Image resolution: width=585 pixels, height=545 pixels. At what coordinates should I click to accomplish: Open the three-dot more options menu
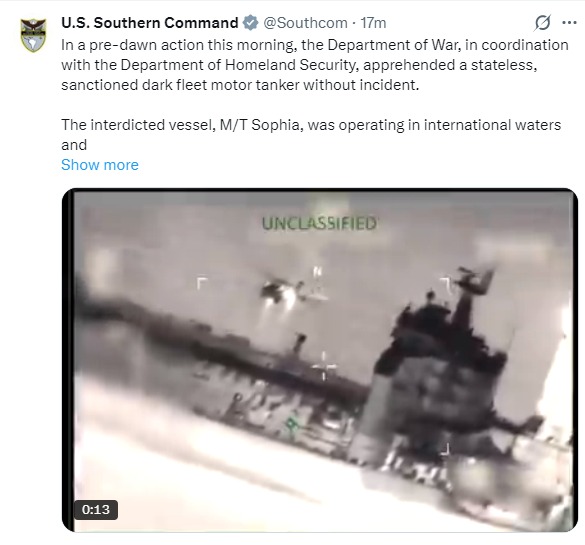pyautogui.click(x=569, y=23)
